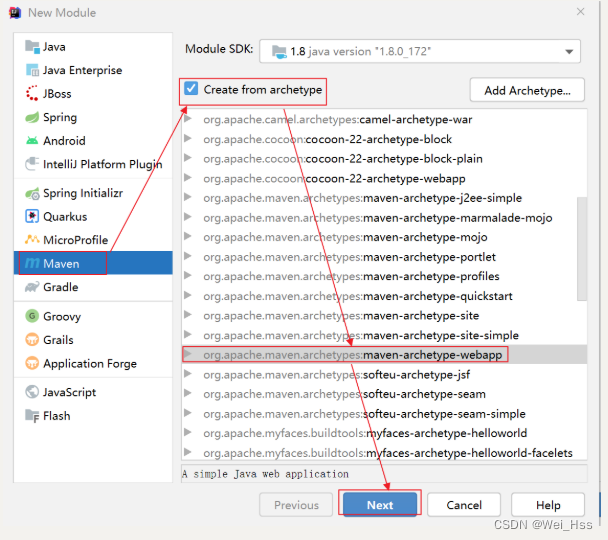Click the Quarkus icon

[32, 216]
